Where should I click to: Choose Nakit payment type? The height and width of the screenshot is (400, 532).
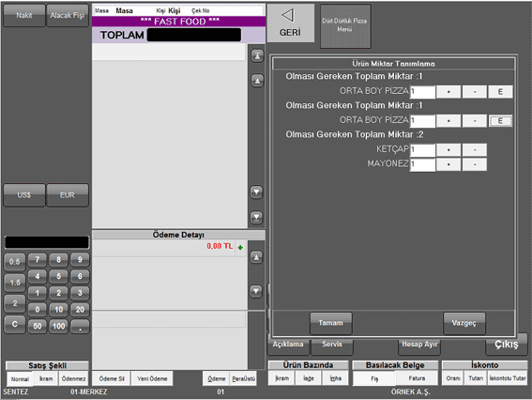click(x=24, y=15)
